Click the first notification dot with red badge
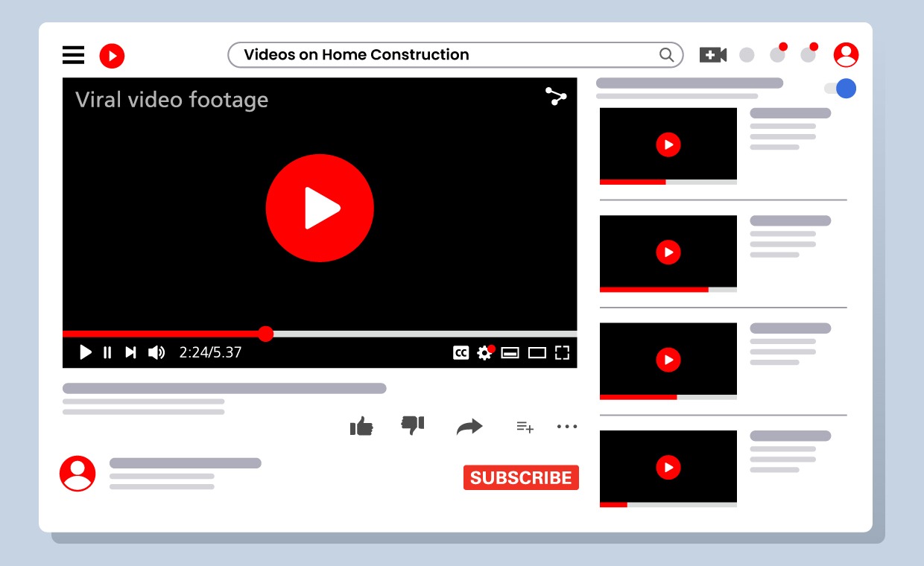The width and height of the screenshot is (924, 566). pos(778,54)
